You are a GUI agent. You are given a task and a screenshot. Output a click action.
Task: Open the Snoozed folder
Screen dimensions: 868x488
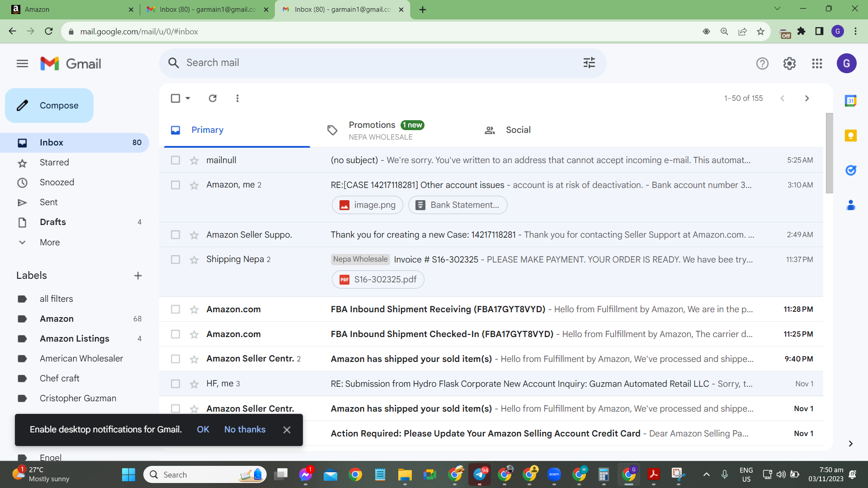coord(57,183)
